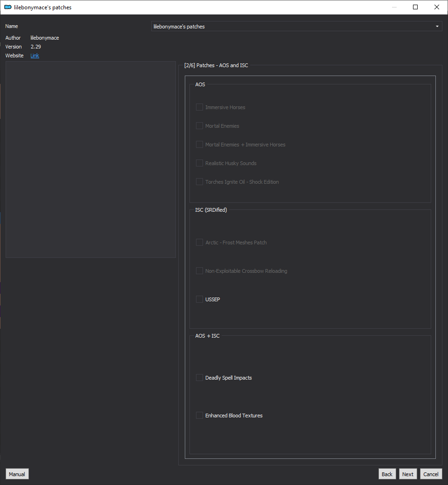Maximize the installer window
Screen dimensions: 448x485
point(415,7)
